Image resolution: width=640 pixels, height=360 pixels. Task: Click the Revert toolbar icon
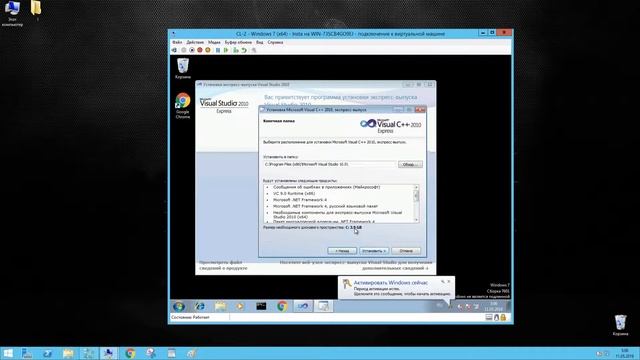tap(244, 50)
